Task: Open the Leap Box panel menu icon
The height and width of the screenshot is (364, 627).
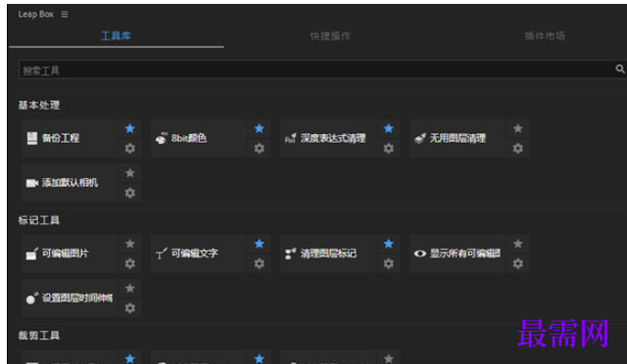Action: tap(65, 15)
